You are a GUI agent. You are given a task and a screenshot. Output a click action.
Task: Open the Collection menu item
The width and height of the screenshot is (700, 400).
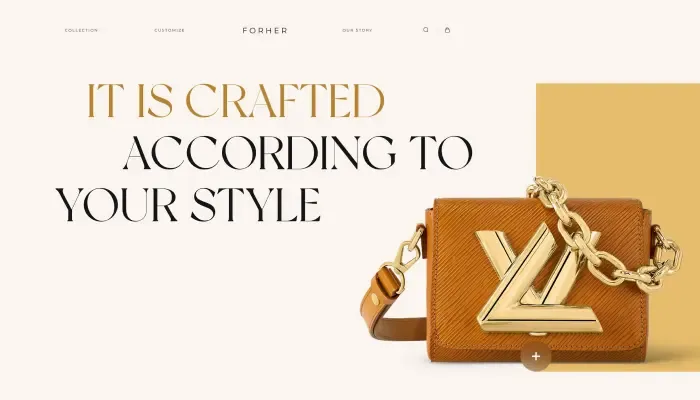[x=81, y=30]
